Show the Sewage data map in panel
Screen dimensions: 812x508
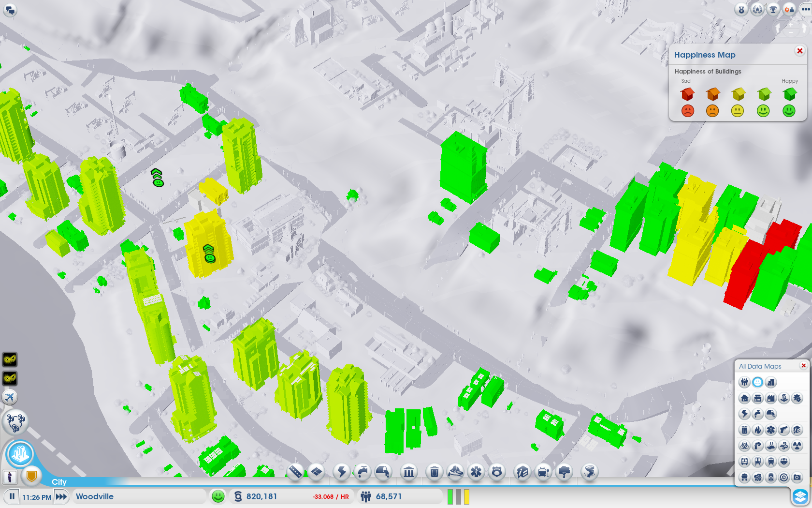click(x=770, y=414)
